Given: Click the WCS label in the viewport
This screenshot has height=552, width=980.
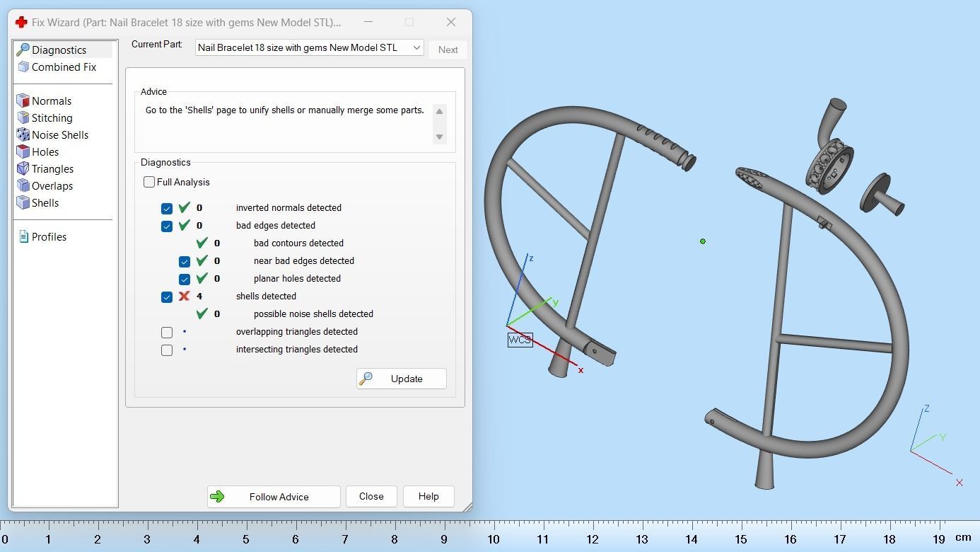Looking at the screenshot, I should click(520, 340).
